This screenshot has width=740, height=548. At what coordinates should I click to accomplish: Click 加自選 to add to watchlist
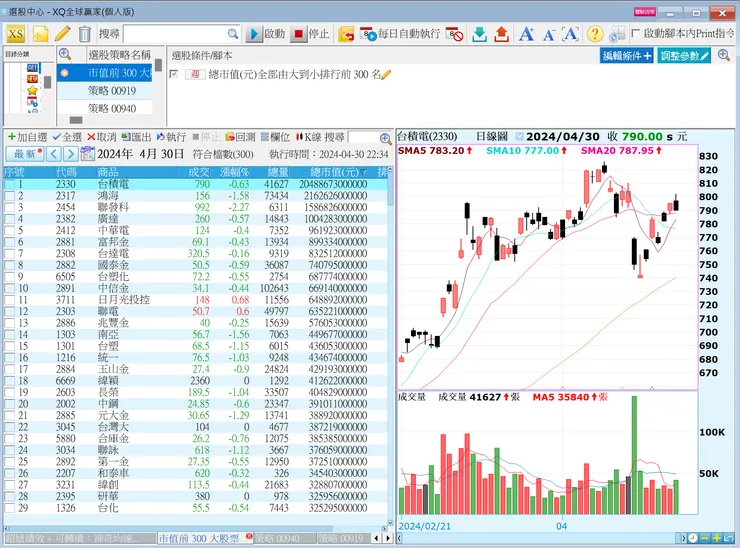28,137
